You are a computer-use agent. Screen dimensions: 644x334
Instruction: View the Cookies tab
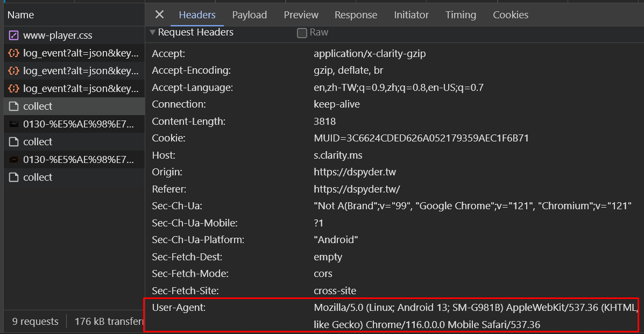(511, 15)
